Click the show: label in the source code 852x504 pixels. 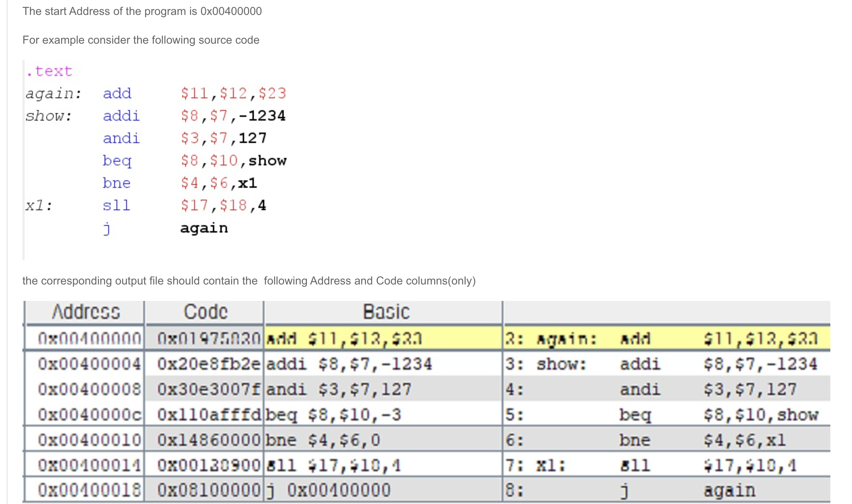[x=49, y=116]
